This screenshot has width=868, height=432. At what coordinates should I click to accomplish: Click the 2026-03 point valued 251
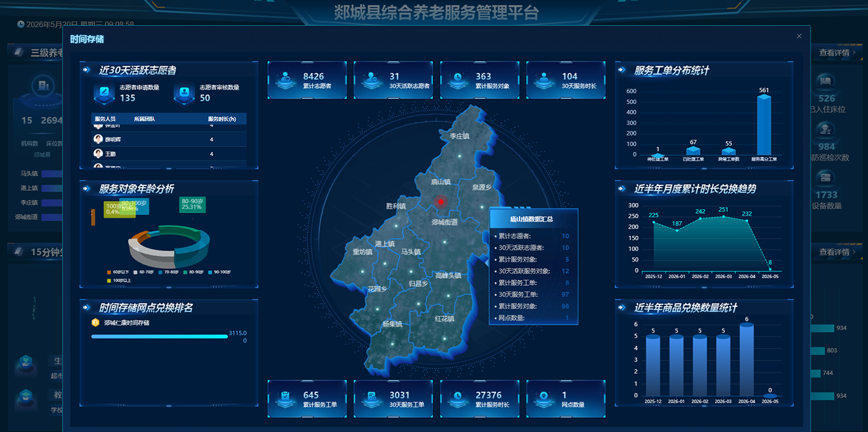pos(724,216)
